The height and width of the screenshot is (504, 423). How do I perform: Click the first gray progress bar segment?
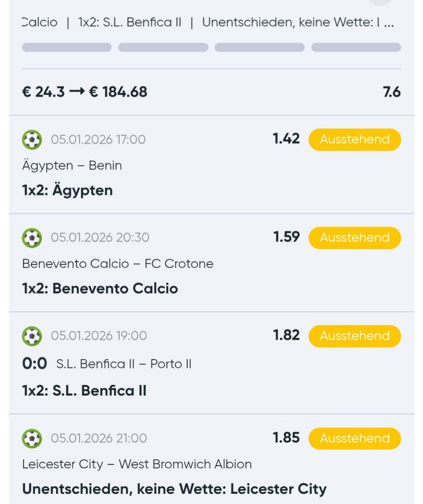[x=67, y=48]
